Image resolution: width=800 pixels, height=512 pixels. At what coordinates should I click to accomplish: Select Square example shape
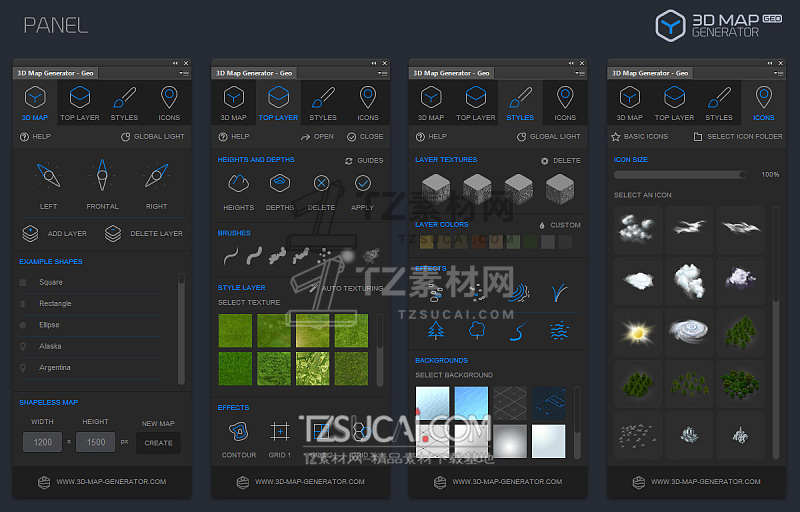click(92, 283)
